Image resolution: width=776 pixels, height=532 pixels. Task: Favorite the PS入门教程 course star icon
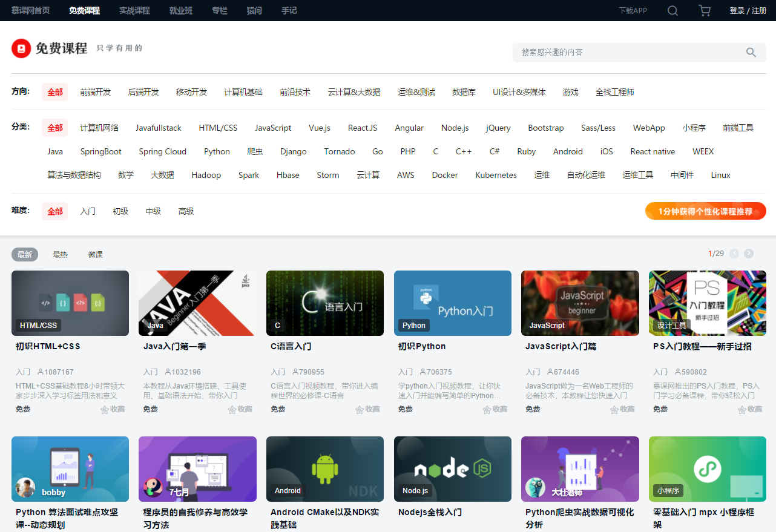[x=742, y=410]
